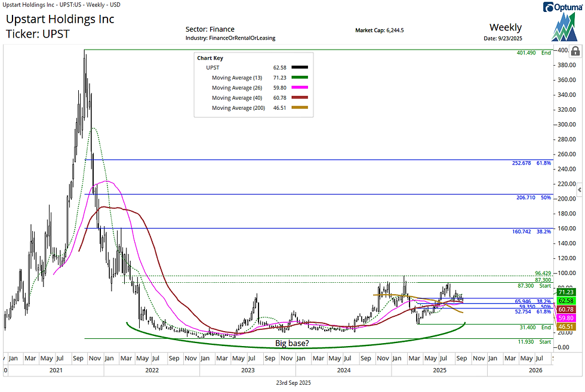Click the 87.300 Start level label
The image size is (585, 392).
tap(534, 286)
